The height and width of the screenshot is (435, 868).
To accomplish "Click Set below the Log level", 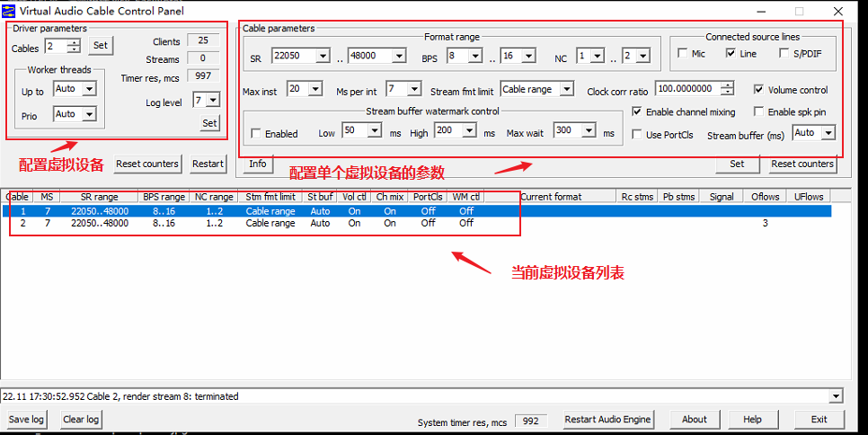I will pos(209,123).
